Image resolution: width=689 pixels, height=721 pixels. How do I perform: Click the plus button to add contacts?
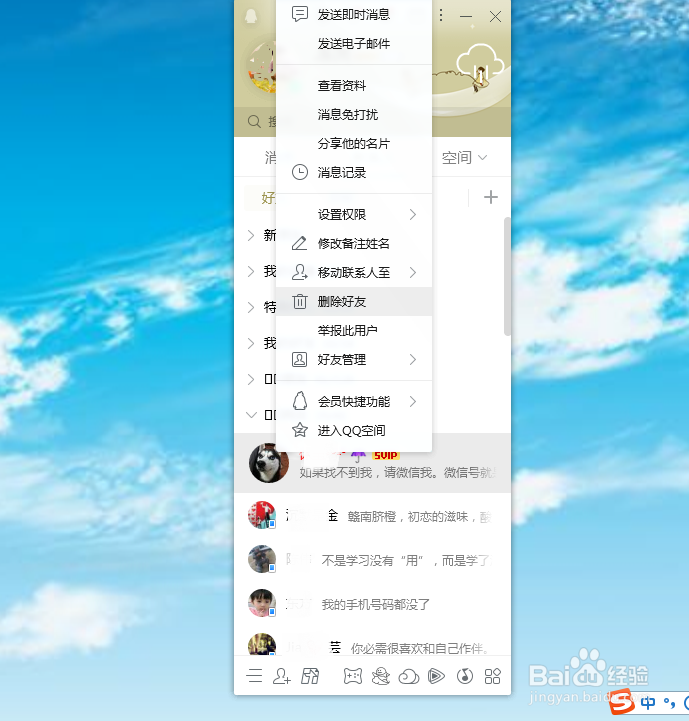click(x=491, y=197)
